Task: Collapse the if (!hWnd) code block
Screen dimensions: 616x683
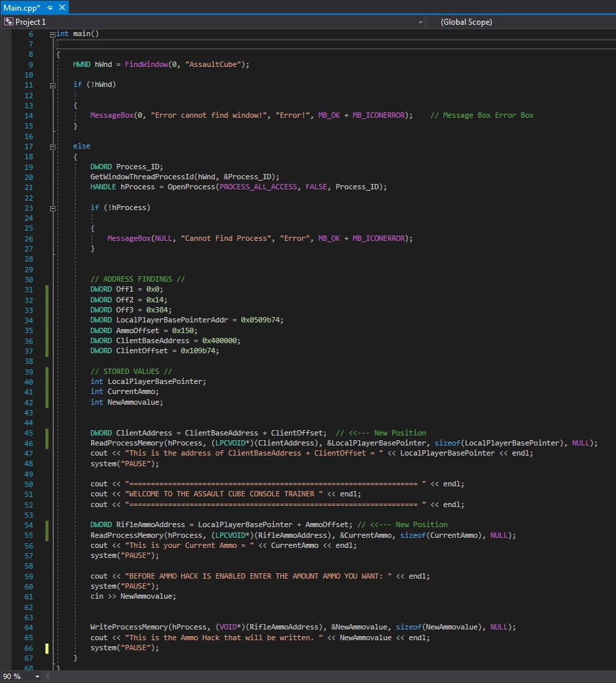Action: coord(52,84)
